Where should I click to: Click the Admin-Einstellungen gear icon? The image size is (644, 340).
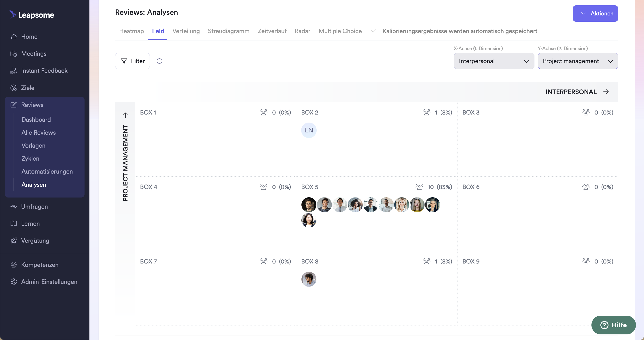pos(14,282)
